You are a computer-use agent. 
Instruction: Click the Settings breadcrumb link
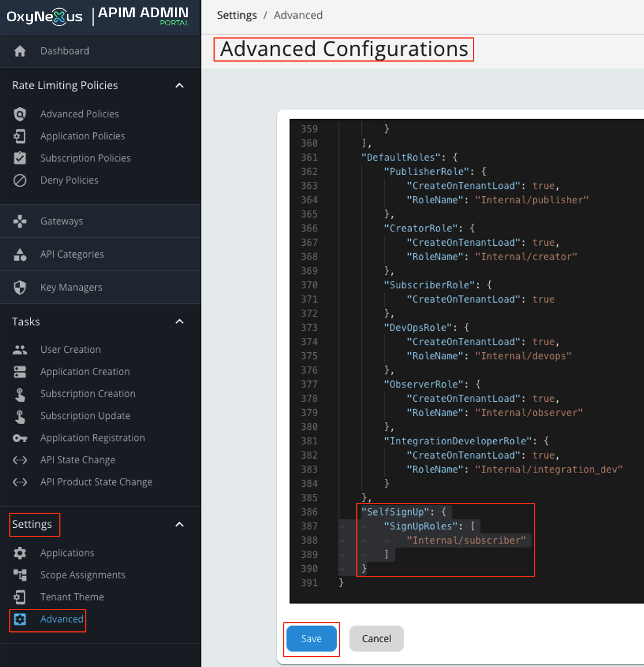(237, 16)
